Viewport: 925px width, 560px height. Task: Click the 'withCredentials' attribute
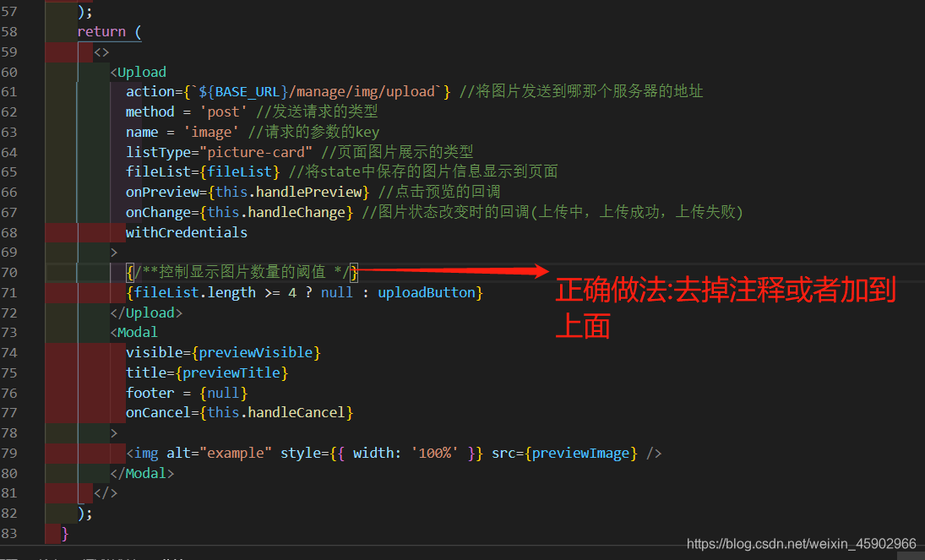(187, 232)
